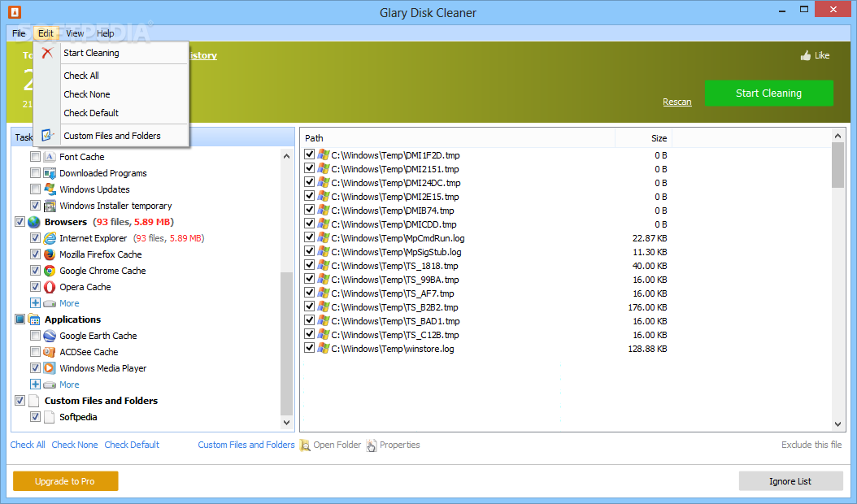
Task: Uncheck Windows Installer temporary checkbox
Action: pos(36,206)
